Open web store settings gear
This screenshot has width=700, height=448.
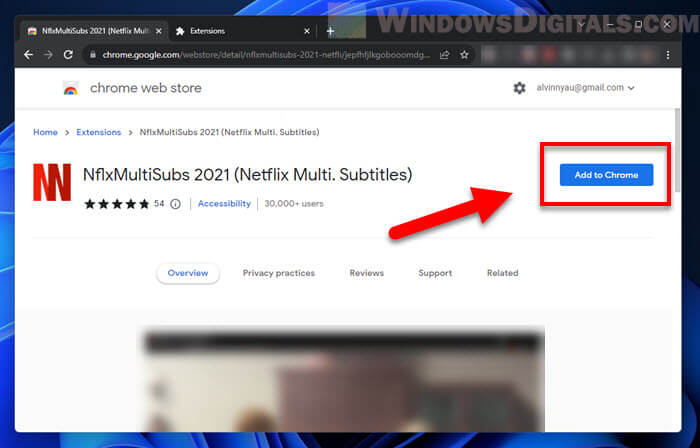point(519,88)
